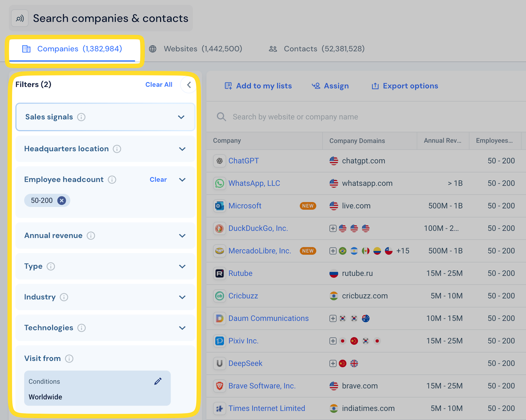The height and width of the screenshot is (420, 526).
Task: Open the MercadoLibre, Inc. company link
Action: (260, 251)
